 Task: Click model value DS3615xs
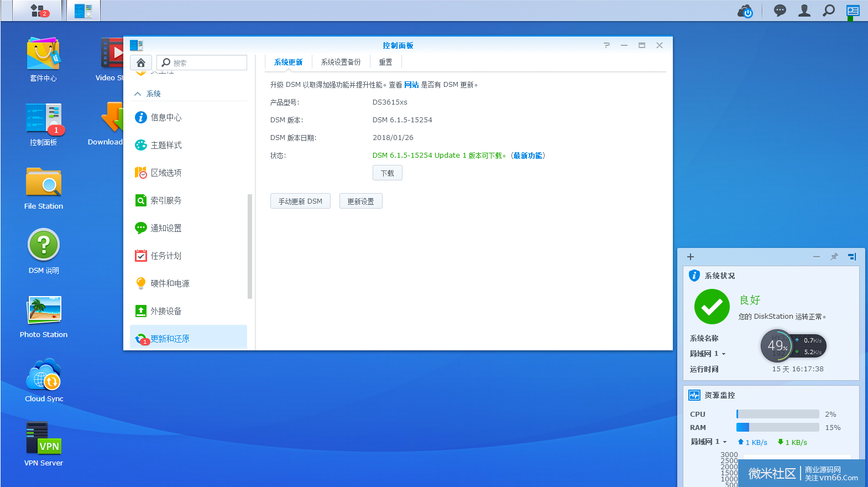(390, 102)
